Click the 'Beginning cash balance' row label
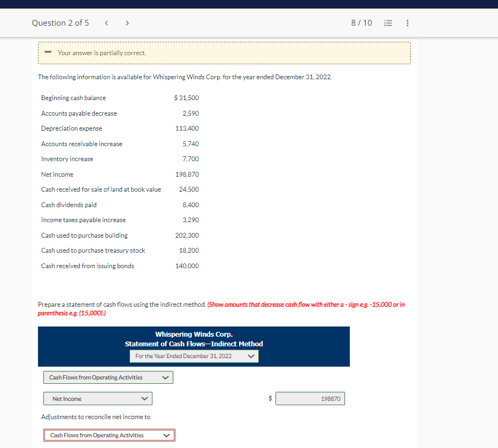Viewport: 498px width, 448px height. 73,98
